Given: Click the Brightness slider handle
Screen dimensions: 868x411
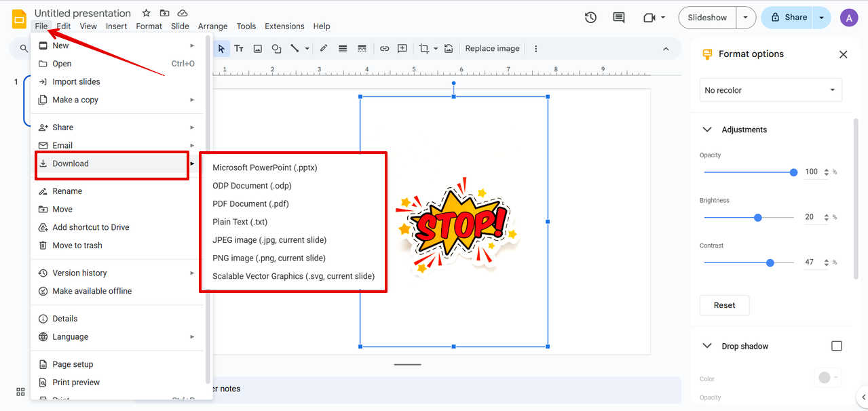Looking at the screenshot, I should (x=758, y=218).
